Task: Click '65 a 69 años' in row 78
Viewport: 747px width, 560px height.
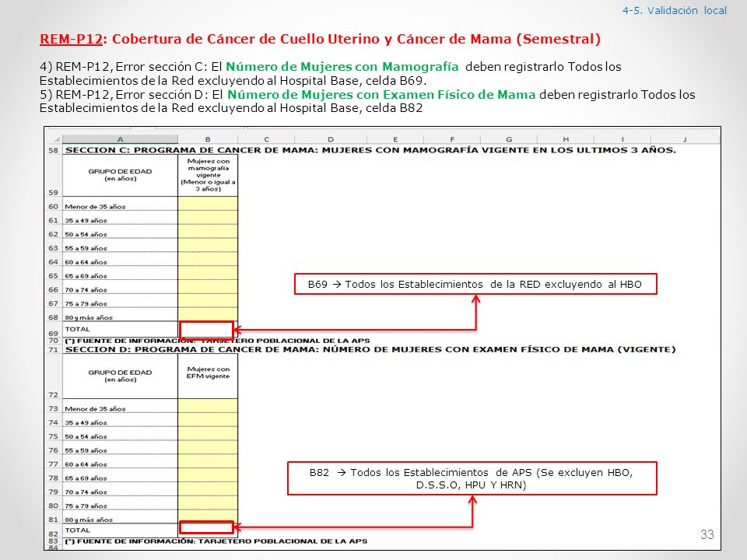Action: [x=86, y=478]
